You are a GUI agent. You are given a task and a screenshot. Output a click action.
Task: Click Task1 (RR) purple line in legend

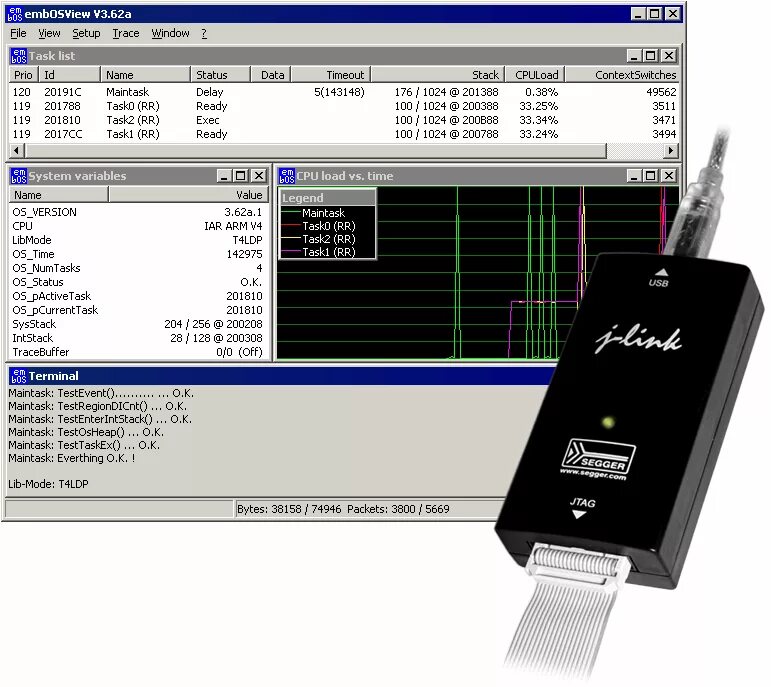point(291,251)
